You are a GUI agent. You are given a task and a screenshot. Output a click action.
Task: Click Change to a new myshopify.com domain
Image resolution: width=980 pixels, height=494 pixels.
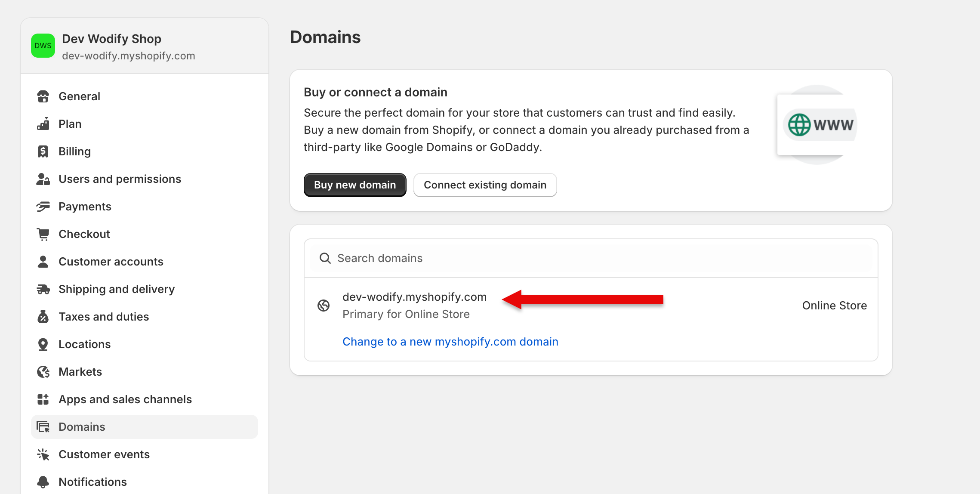click(450, 342)
